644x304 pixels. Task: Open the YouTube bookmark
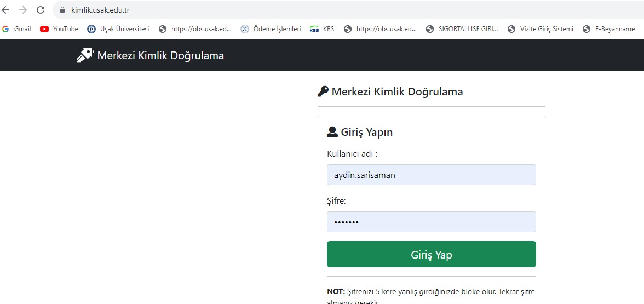[x=59, y=29]
